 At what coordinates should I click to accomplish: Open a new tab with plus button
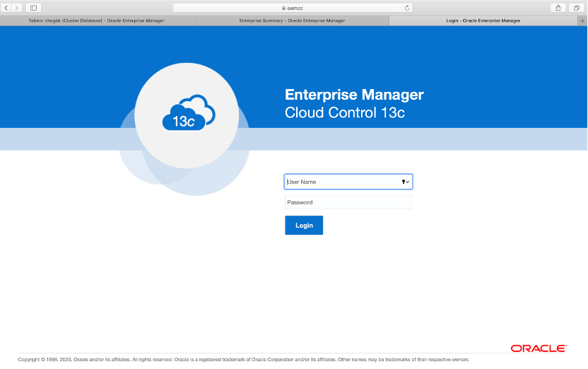[x=582, y=20]
